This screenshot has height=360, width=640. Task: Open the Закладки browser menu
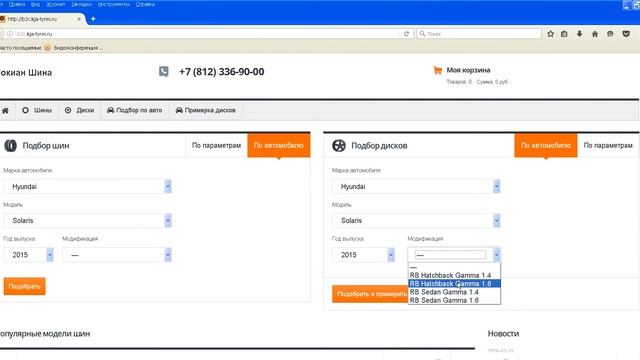tap(81, 4)
